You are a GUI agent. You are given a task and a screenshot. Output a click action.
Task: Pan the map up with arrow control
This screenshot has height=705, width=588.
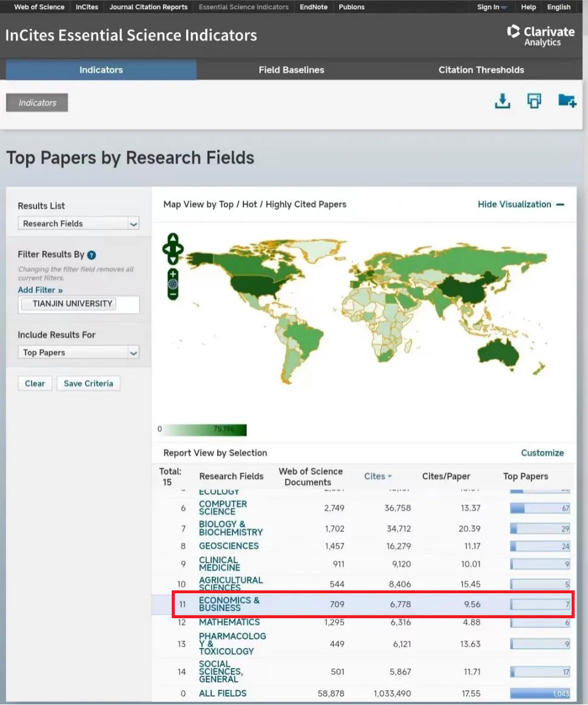(x=173, y=238)
